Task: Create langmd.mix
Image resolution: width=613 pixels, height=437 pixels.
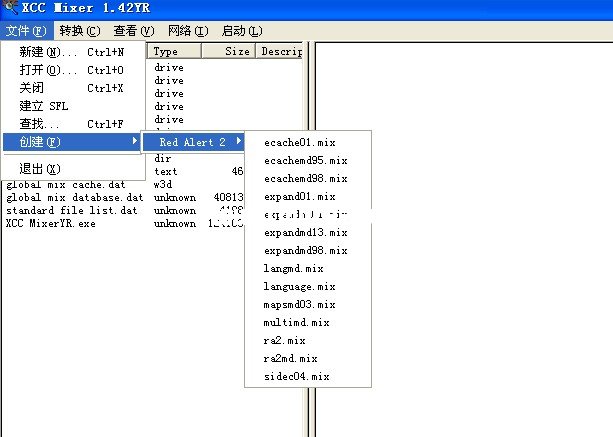Action: (x=308, y=269)
